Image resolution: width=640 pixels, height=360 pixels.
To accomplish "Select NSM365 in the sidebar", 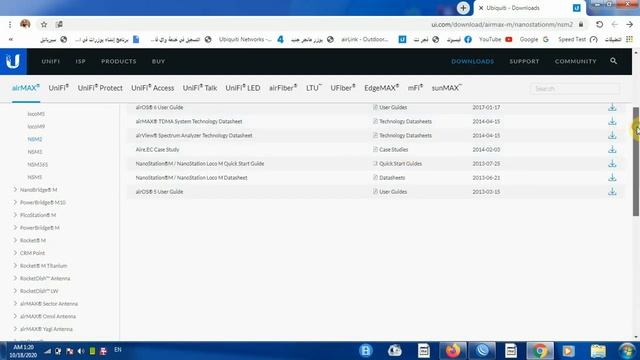I will pos(38,164).
